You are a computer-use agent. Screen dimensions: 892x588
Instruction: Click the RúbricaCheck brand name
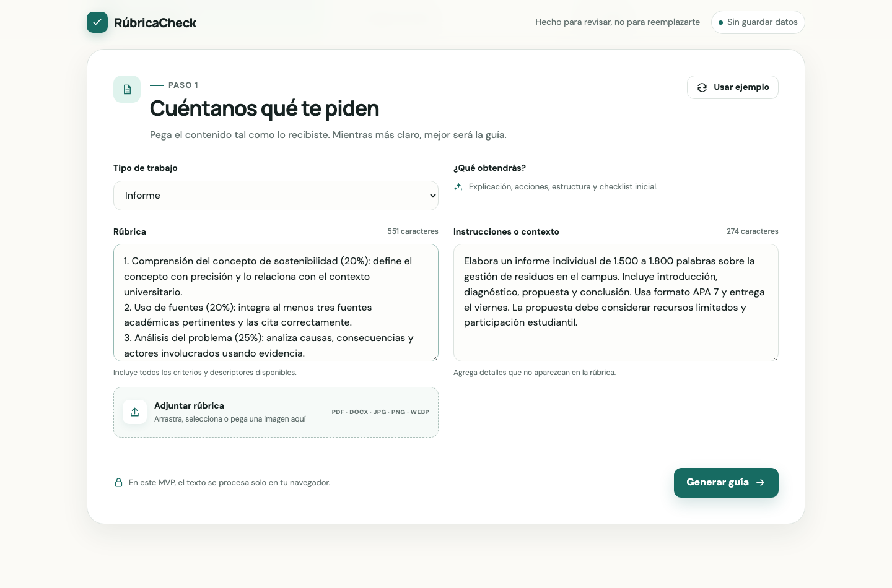coord(155,23)
